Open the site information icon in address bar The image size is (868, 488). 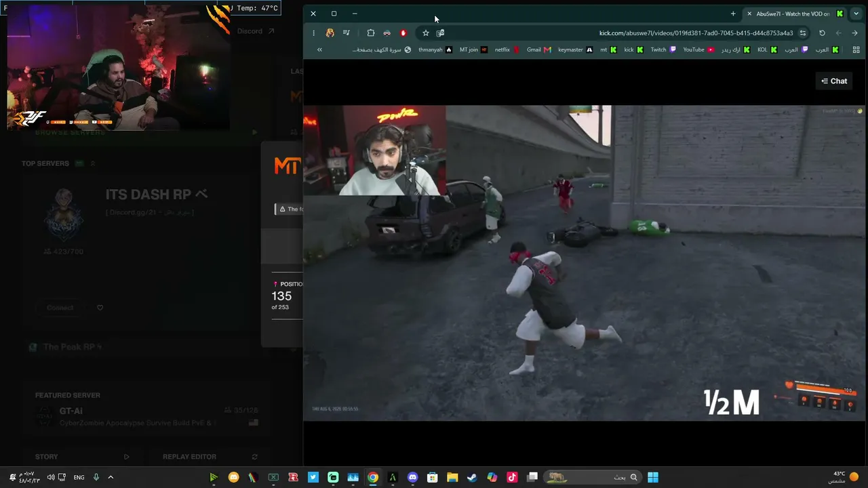[803, 33]
